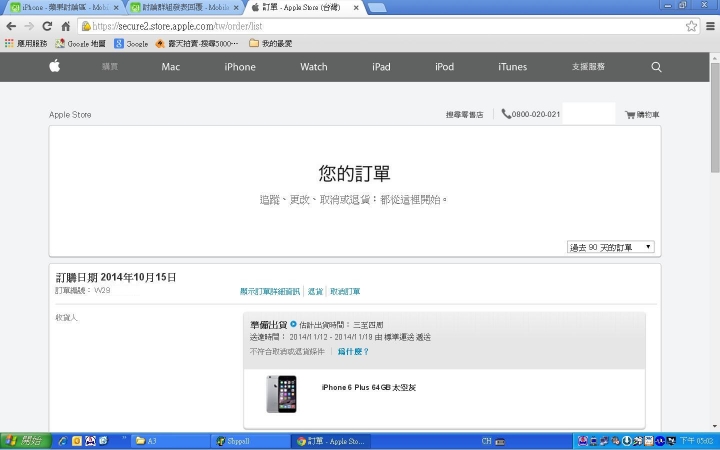Click the CH language indicator in taskbar

point(486,441)
